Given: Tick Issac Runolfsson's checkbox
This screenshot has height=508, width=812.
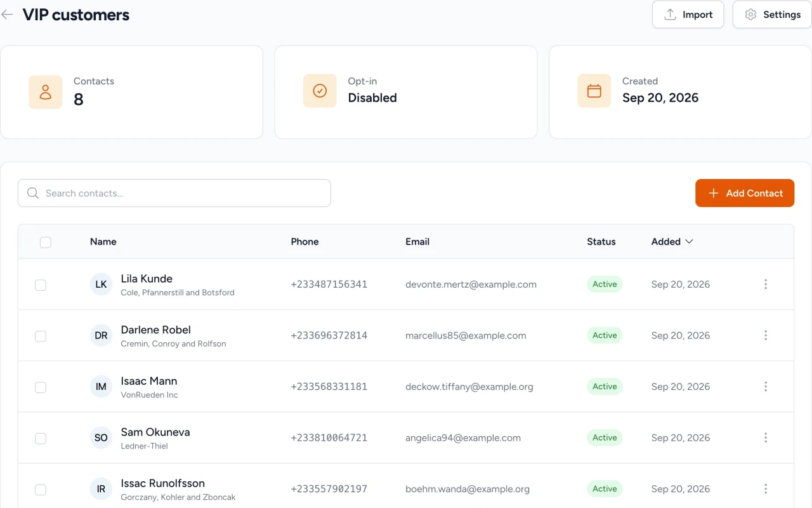Looking at the screenshot, I should [x=41, y=490].
